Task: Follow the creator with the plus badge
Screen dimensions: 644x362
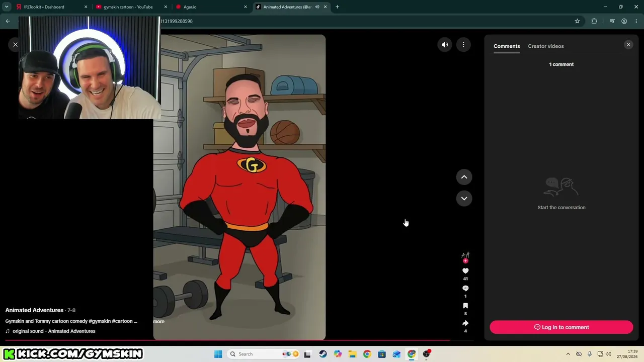Action: coord(465,261)
